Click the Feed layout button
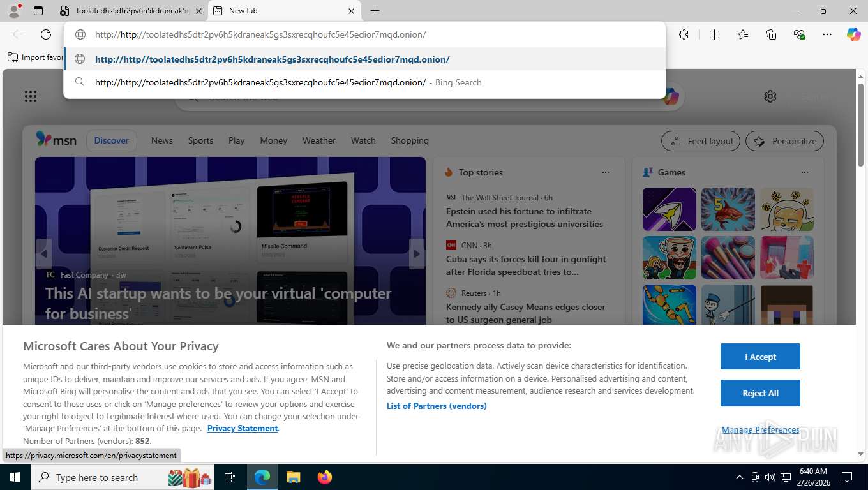 tap(701, 141)
